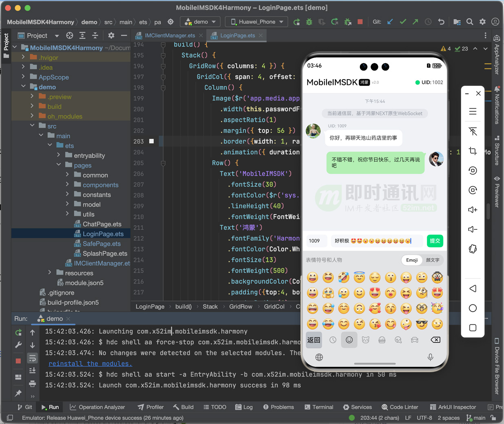This screenshot has height=424, width=504.
Task: Open the demo run configuration dropdown
Action: click(x=200, y=22)
